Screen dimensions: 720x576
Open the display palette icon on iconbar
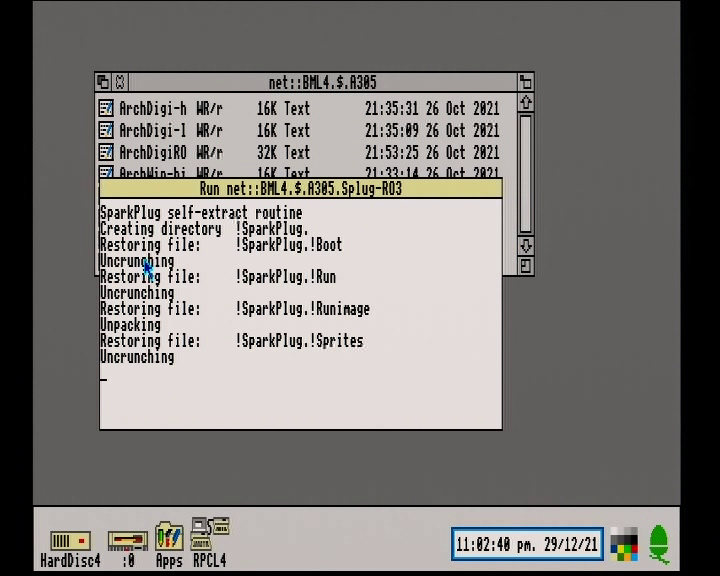[x=624, y=544]
